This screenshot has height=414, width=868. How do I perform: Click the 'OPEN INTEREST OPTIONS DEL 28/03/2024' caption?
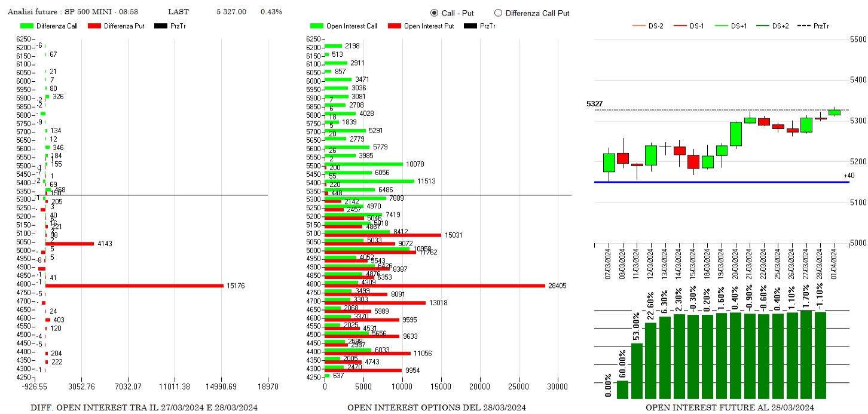436,407
